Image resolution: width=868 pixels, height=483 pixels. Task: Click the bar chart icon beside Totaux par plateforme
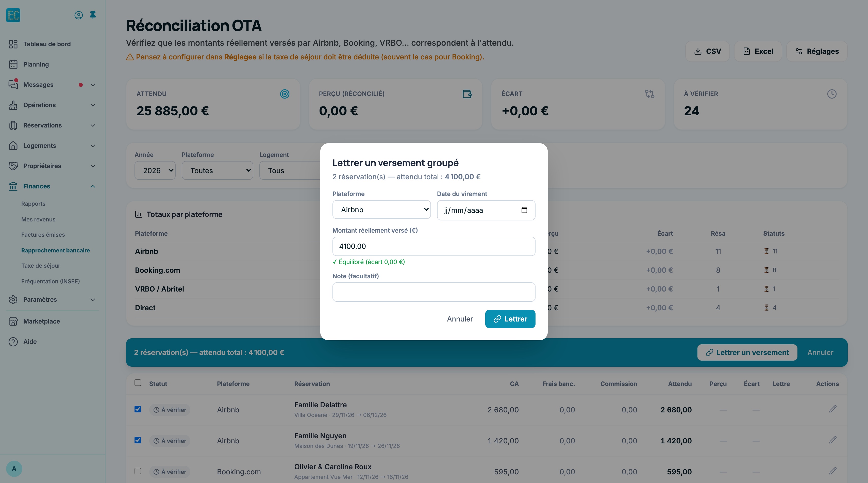point(139,214)
